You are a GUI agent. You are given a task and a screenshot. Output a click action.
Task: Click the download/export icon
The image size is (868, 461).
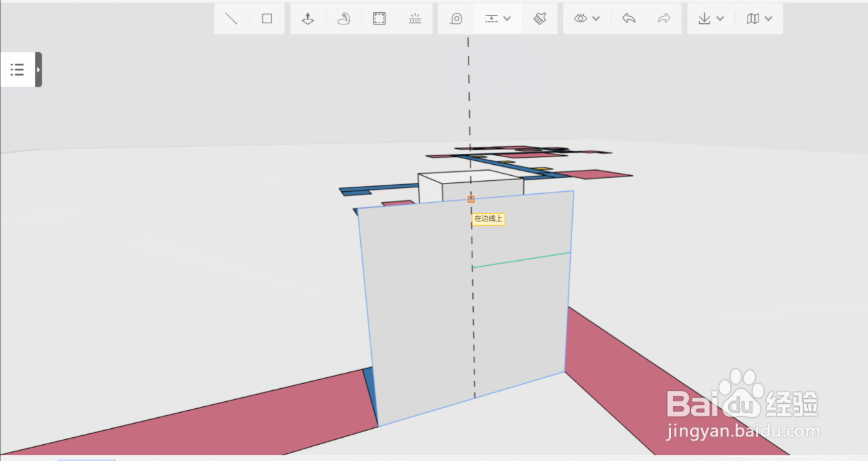tap(705, 19)
